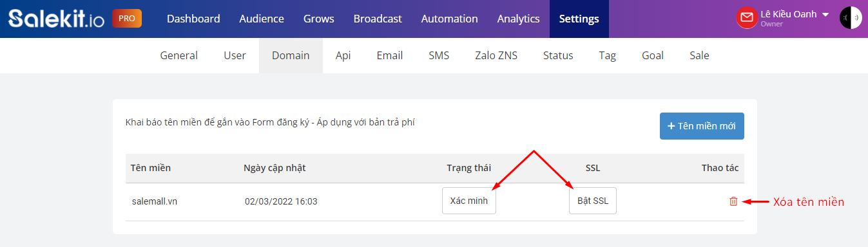The image size is (868, 247).
Task: Switch to the Zalo ZNS tab
Action: [x=496, y=55]
